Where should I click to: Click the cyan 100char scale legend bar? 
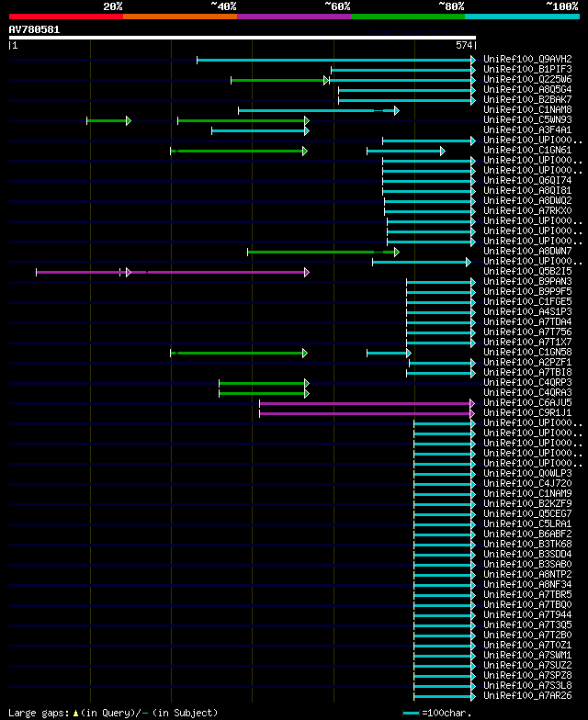412,713
